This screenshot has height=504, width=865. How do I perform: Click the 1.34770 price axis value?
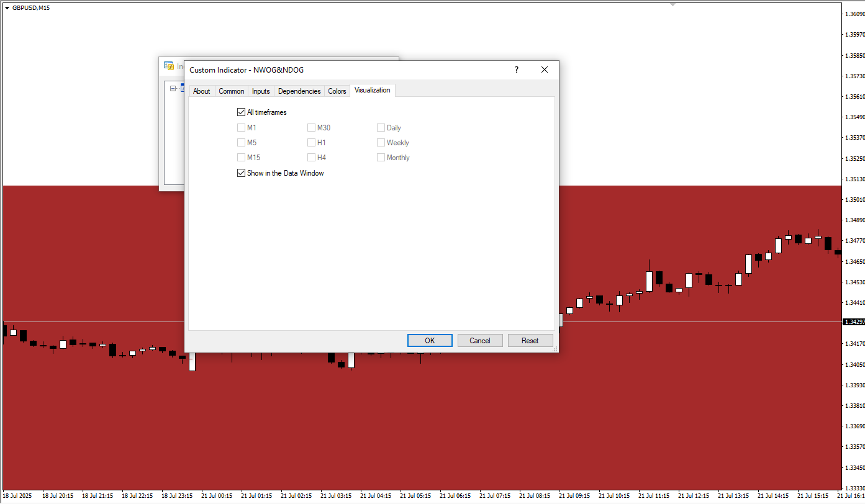tap(855, 241)
